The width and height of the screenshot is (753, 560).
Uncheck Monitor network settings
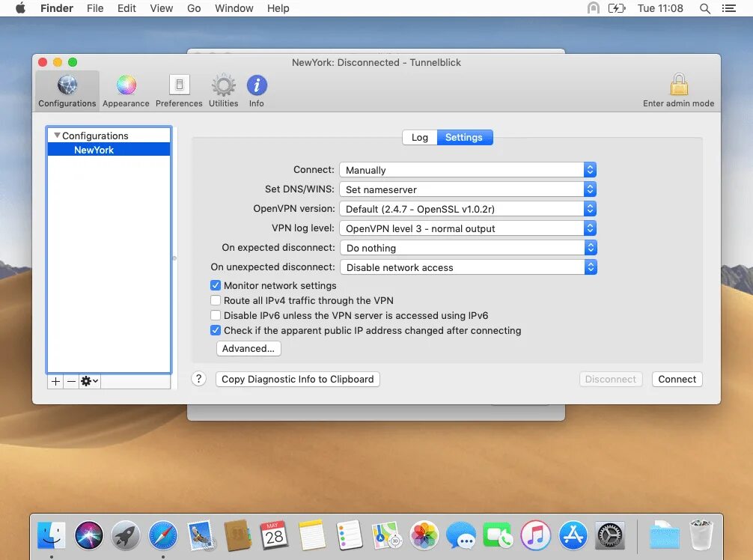pos(216,285)
